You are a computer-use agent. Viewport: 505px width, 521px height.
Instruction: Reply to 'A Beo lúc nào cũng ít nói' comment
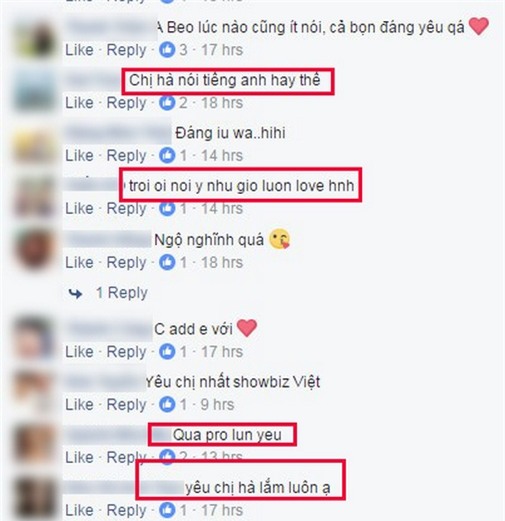126,51
